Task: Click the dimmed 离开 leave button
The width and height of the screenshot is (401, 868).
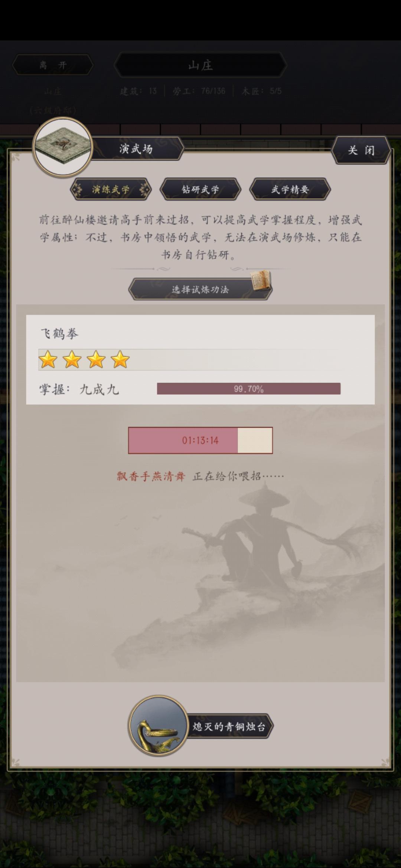Action: 53,65
